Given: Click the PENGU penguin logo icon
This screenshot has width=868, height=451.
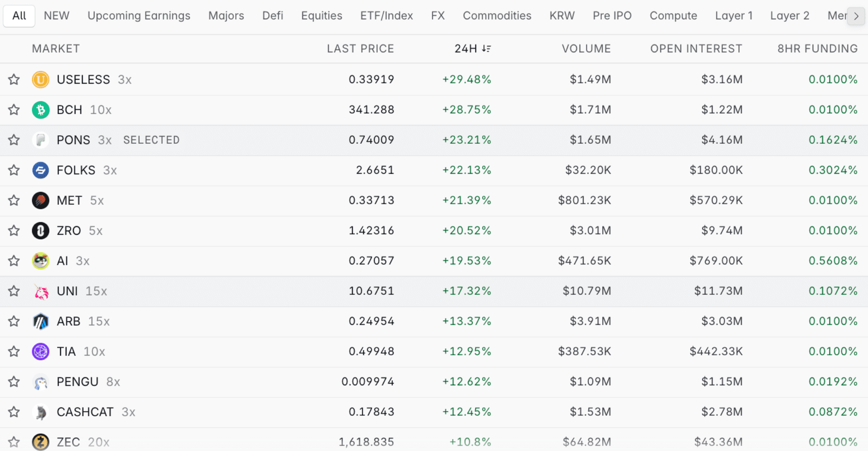Looking at the screenshot, I should [x=40, y=382].
